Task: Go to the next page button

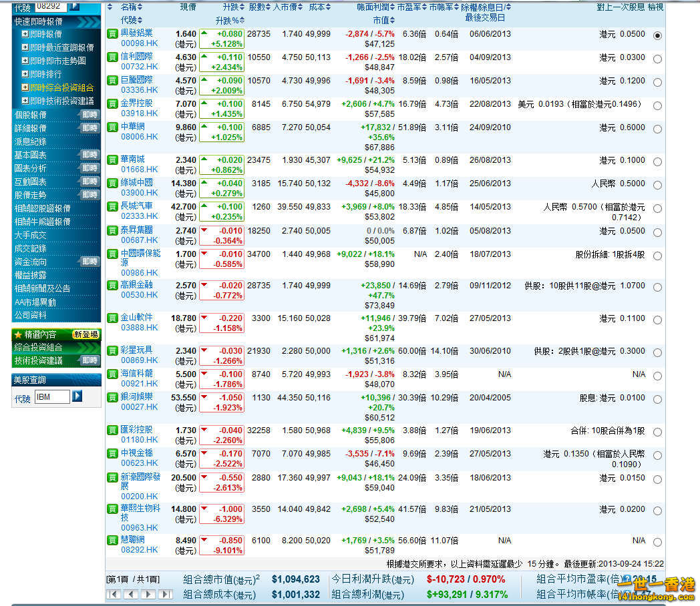Action: click(x=148, y=594)
